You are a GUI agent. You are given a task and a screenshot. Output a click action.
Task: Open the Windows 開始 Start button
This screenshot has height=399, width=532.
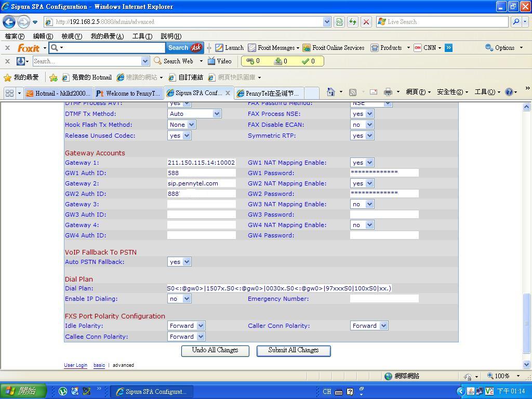tap(23, 391)
